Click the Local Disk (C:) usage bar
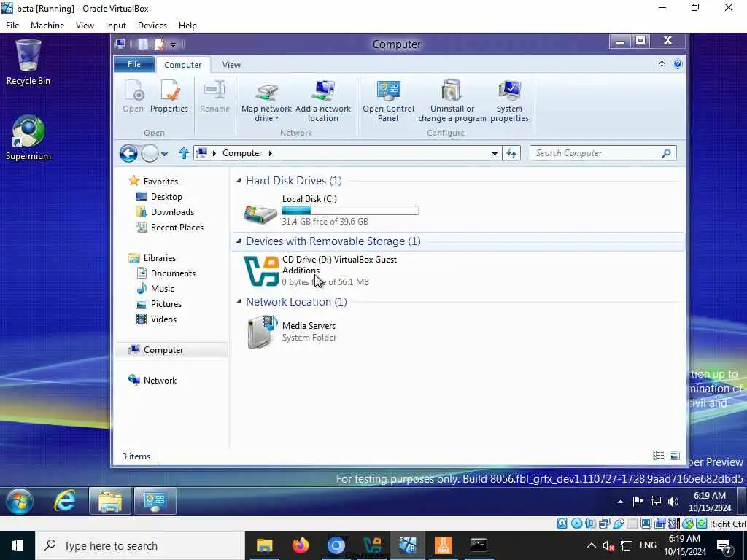747x560 pixels. (x=350, y=210)
